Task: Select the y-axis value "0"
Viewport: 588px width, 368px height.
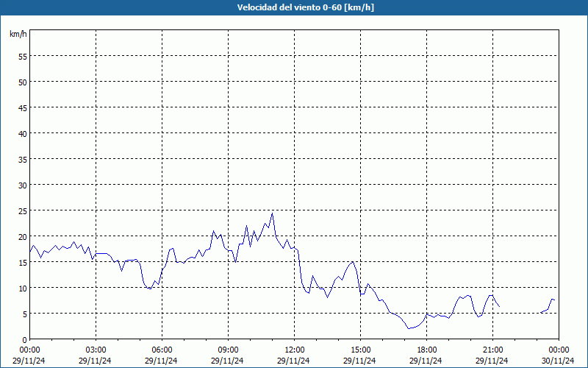Action: click(x=25, y=339)
